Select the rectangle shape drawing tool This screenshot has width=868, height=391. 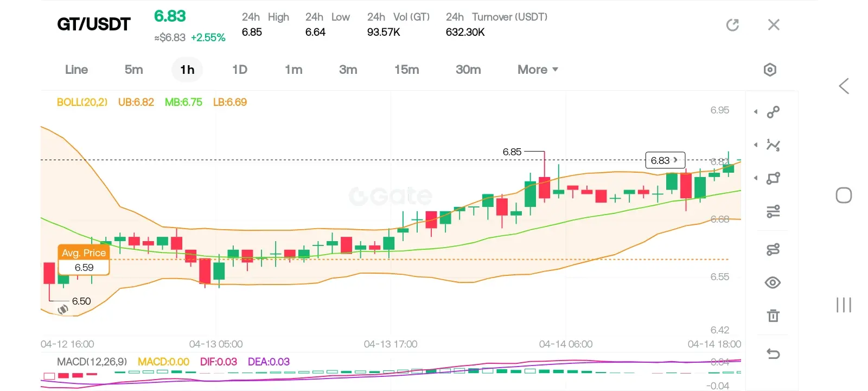coord(773,178)
